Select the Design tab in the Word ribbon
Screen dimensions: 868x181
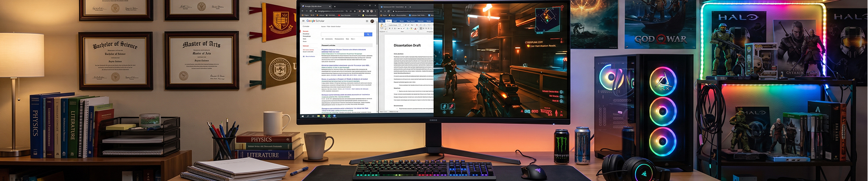pyautogui.click(x=401, y=21)
